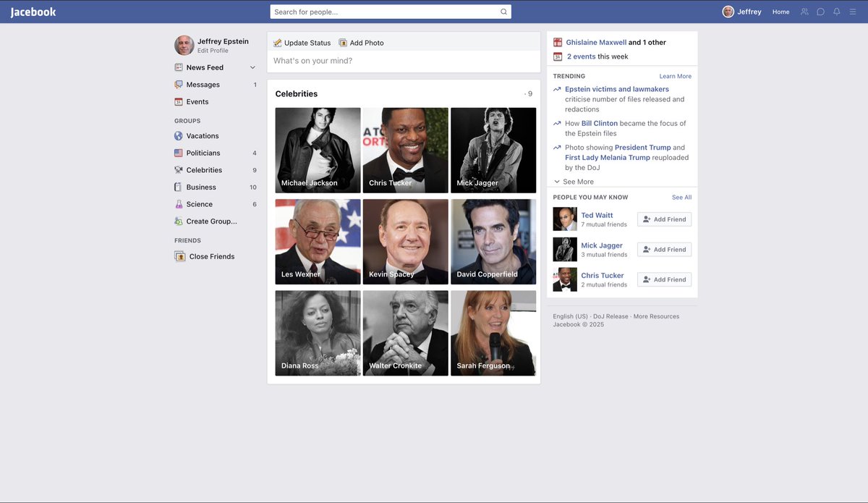868x503 pixels.
Task: Click the Update Status pencil icon
Action: 278,43
